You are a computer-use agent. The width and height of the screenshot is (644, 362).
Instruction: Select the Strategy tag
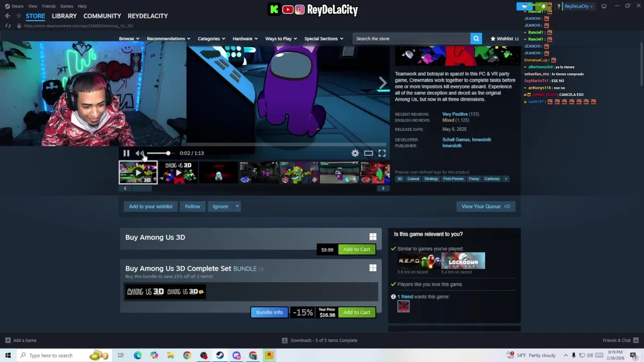tap(431, 179)
